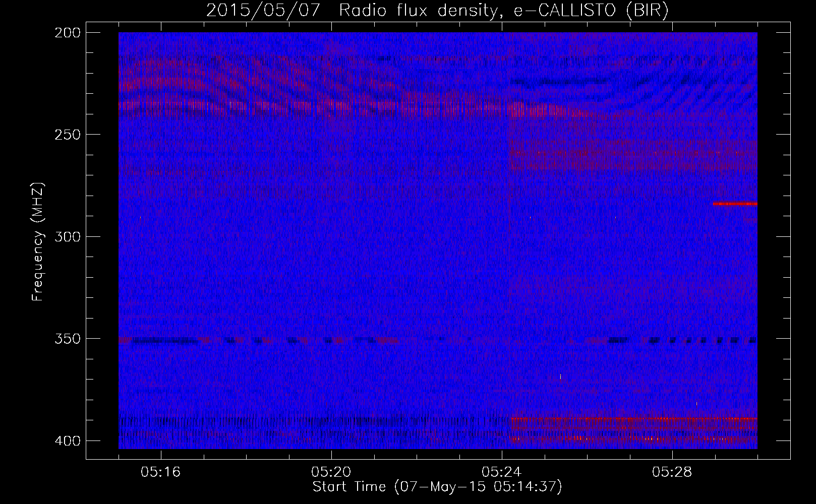Click the 200 frequency tick label

click(67, 33)
